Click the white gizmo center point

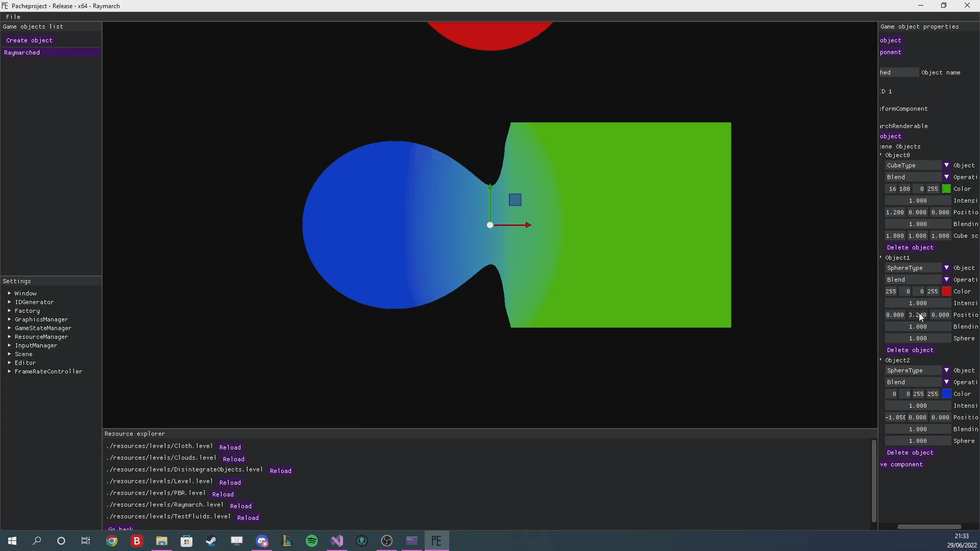(x=490, y=225)
